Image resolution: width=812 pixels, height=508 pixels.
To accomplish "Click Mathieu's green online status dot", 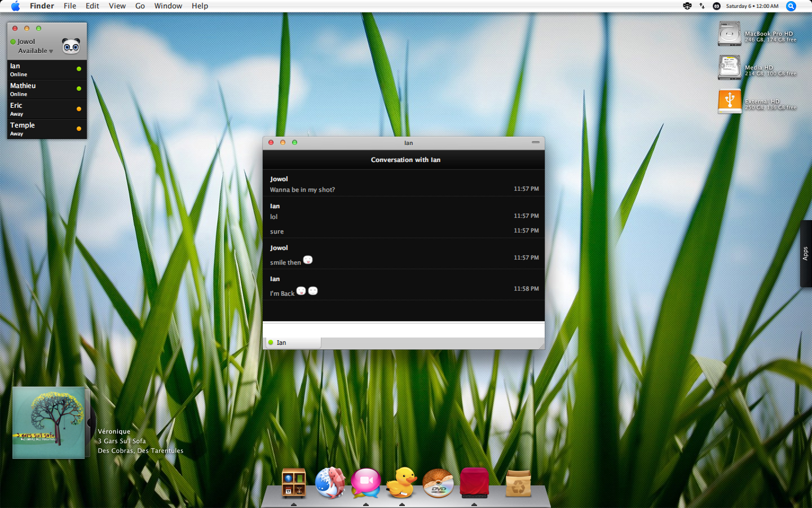I will 79,89.
